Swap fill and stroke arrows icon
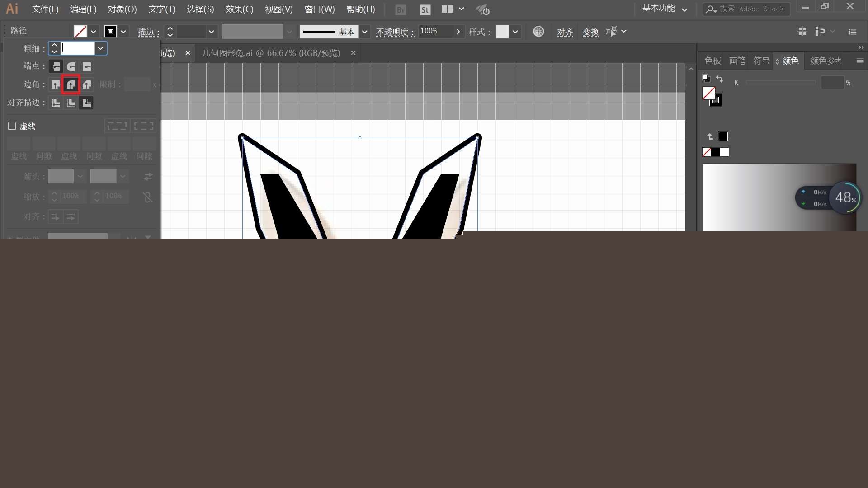The height and width of the screenshot is (488, 868). coord(719,79)
